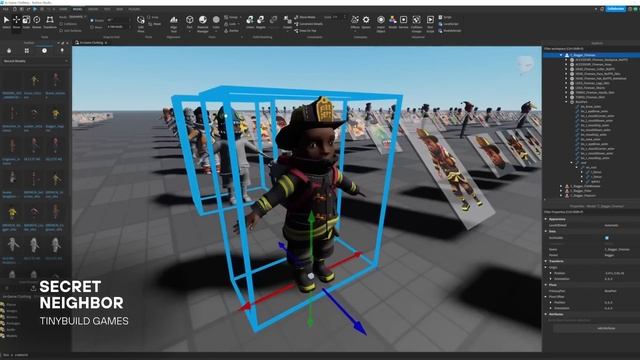The width and height of the screenshot is (640, 360).
Task: Open the Mode dropdown in Tools
Action: tap(77, 17)
